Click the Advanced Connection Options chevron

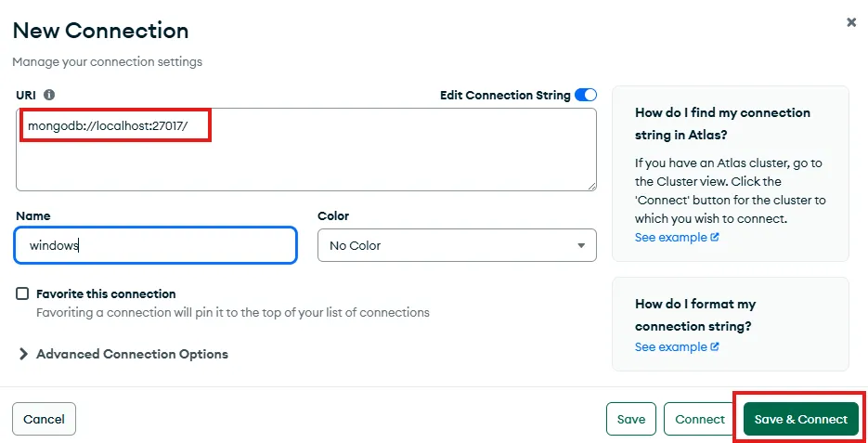pos(23,354)
